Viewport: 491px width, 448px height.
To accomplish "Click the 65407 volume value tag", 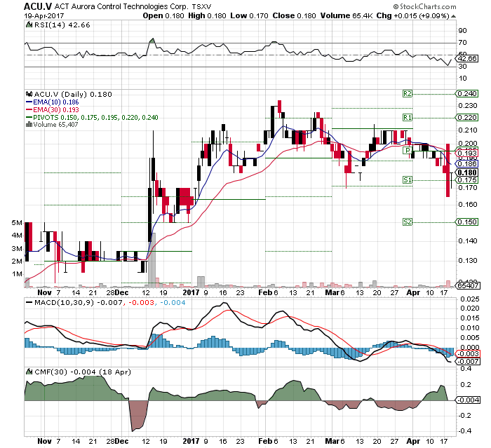I will tap(468, 285).
